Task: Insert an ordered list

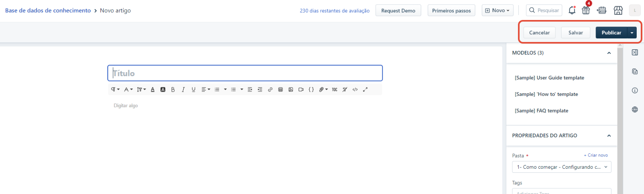Action: click(x=217, y=90)
